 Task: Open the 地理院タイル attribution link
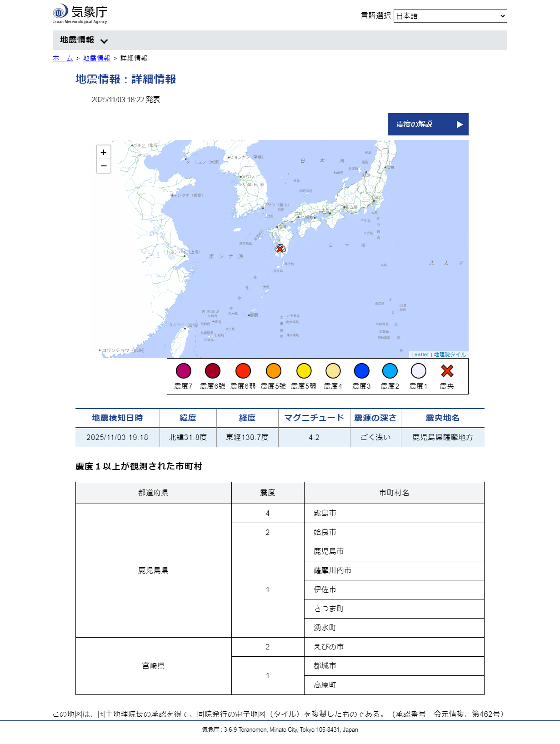tap(450, 355)
